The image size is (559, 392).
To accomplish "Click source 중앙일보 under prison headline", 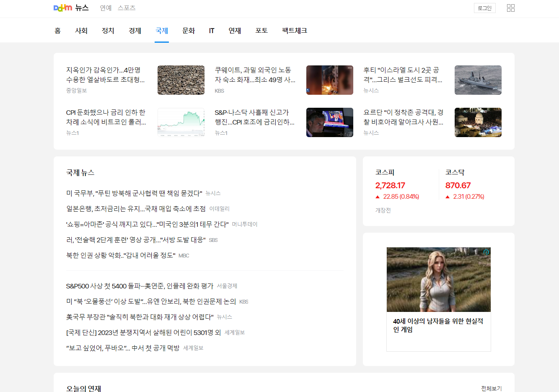I will [76, 91].
